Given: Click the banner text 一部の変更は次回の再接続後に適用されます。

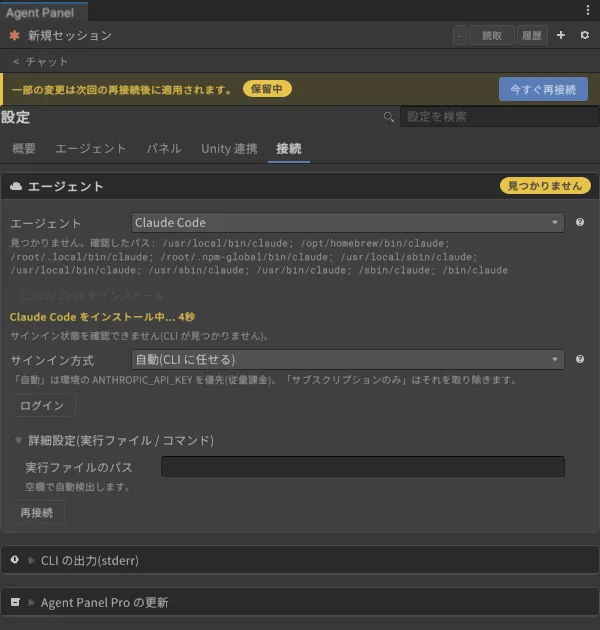Looking at the screenshot, I should pos(122,90).
